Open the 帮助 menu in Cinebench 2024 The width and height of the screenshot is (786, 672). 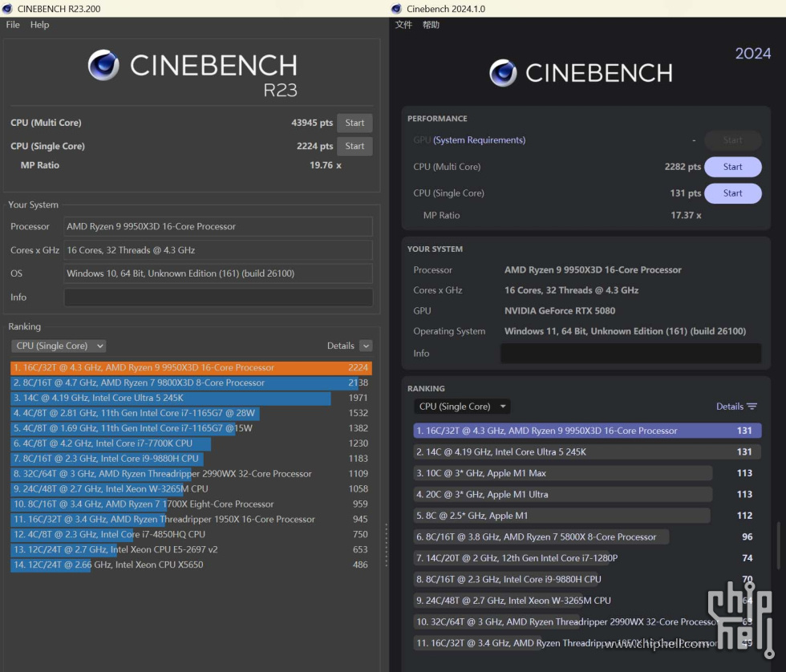[431, 25]
